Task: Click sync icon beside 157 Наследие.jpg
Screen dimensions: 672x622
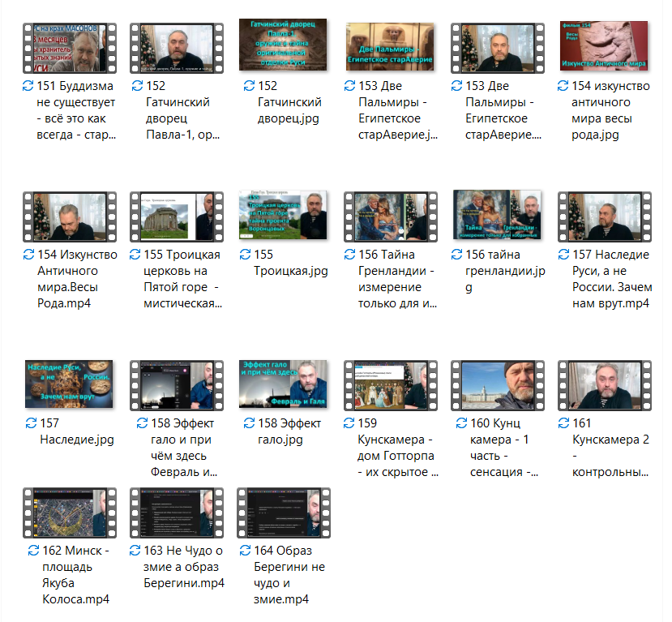Action: pos(32,423)
